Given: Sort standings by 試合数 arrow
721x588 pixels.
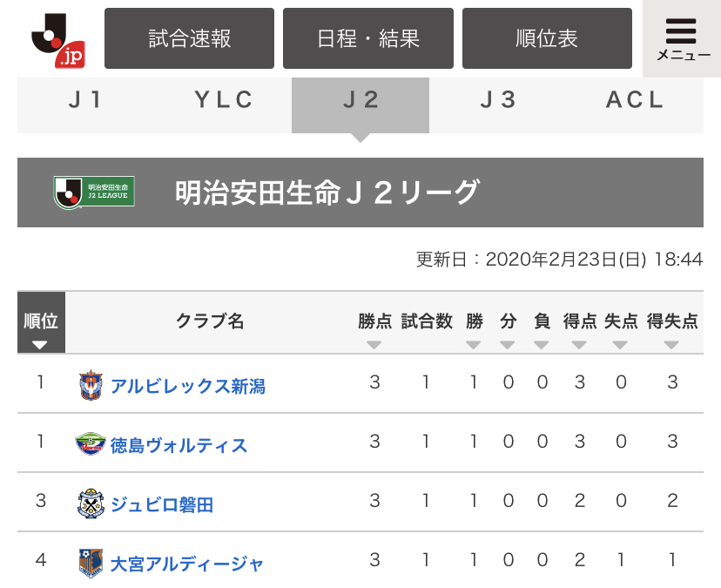Looking at the screenshot, I should tap(426, 345).
